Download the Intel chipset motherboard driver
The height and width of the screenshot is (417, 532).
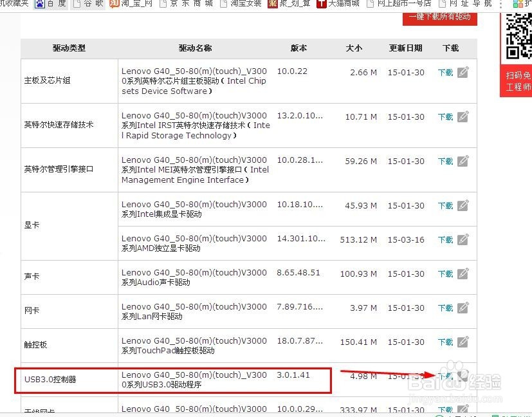click(446, 72)
